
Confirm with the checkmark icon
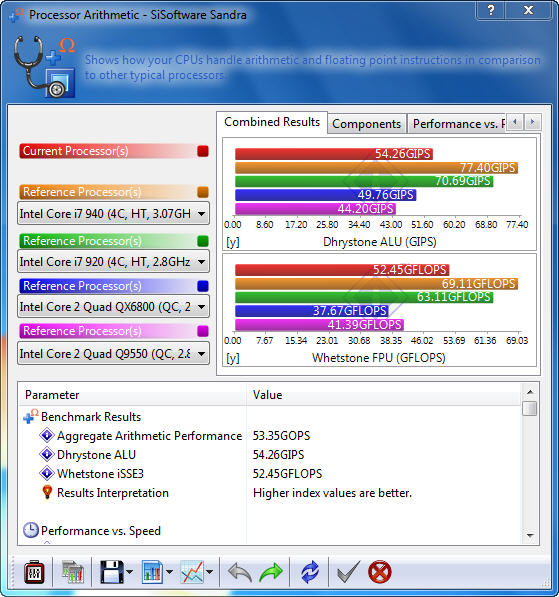[348, 571]
